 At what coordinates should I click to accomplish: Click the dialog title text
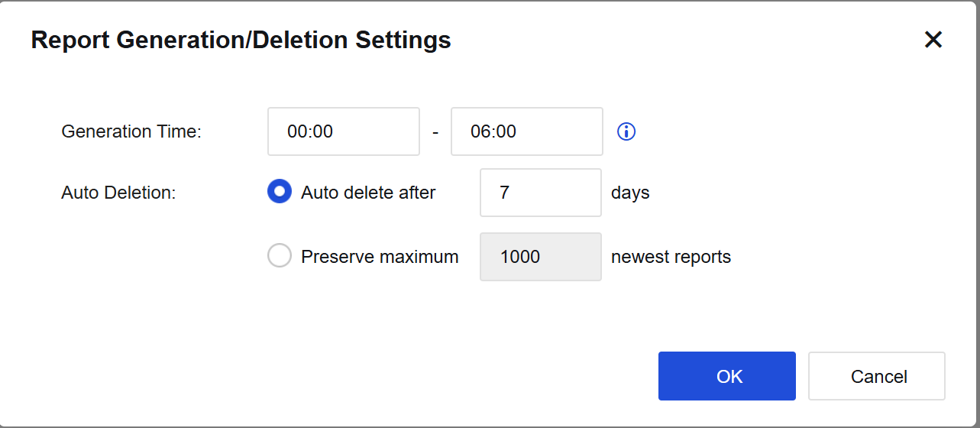tap(241, 40)
